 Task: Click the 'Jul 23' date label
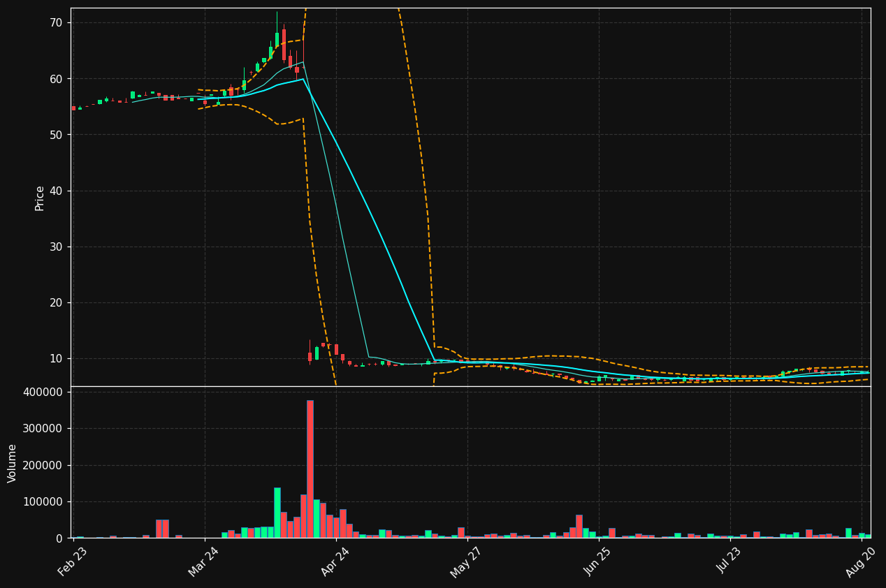tap(730, 561)
